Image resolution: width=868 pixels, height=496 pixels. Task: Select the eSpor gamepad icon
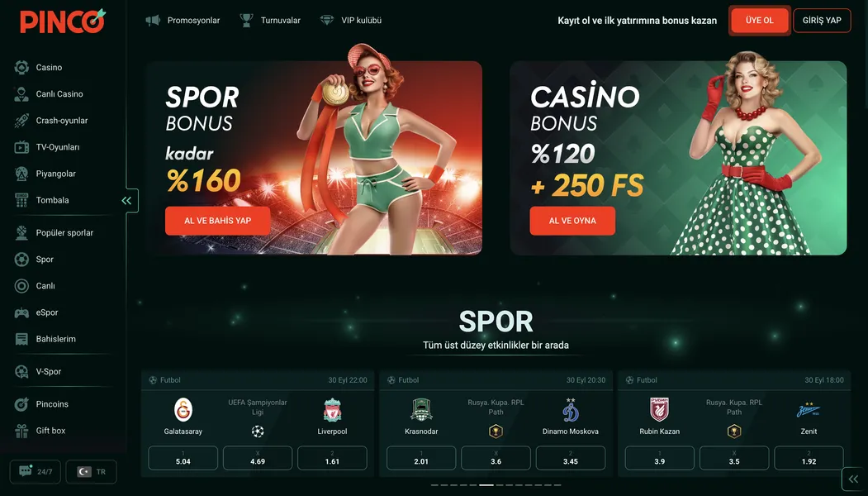pyautogui.click(x=21, y=313)
